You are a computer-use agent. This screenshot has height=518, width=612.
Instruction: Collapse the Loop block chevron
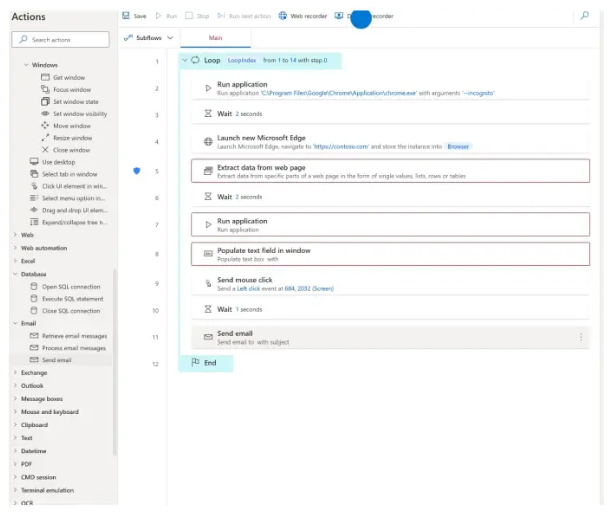pos(185,60)
